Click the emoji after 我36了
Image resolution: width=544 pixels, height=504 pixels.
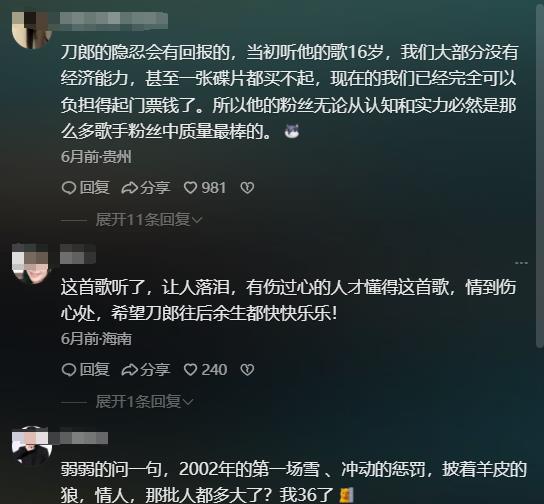point(346,495)
